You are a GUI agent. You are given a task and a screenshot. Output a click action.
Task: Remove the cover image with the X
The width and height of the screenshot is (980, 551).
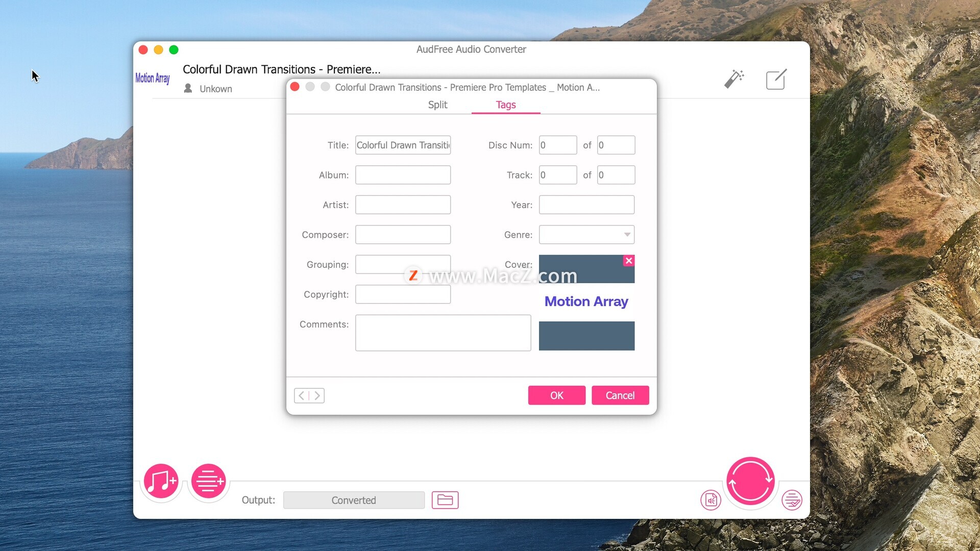coord(629,261)
